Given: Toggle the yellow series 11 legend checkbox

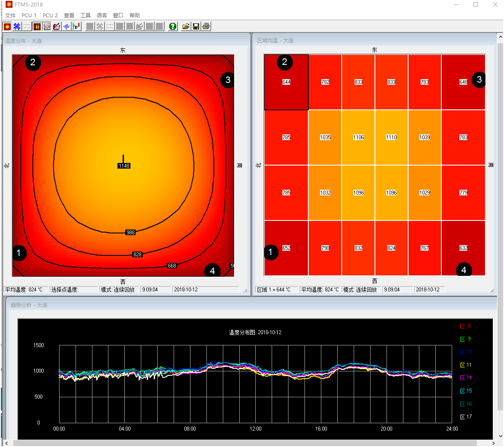Looking at the screenshot, I should click(463, 365).
